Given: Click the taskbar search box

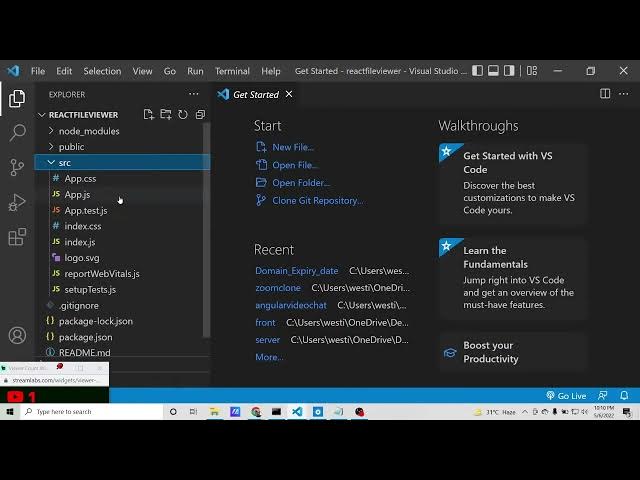Looking at the screenshot, I should pyautogui.click(x=91, y=411).
